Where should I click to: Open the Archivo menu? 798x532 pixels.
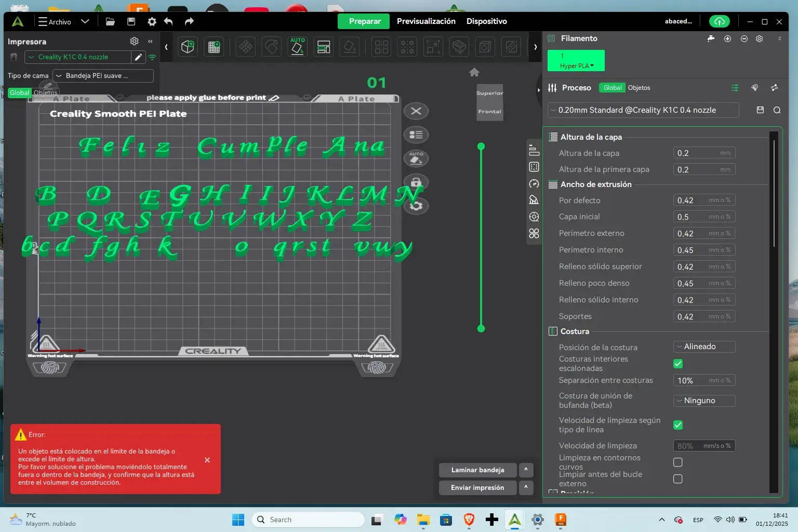[x=55, y=22]
